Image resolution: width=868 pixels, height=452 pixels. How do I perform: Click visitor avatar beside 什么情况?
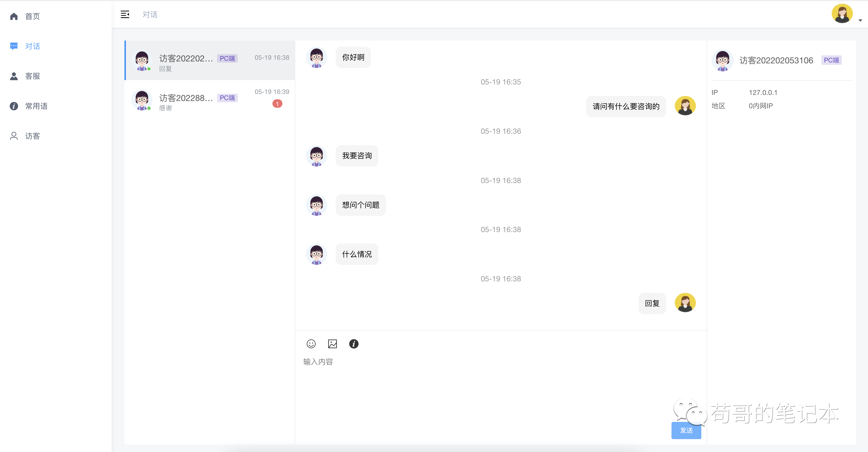pos(316,254)
